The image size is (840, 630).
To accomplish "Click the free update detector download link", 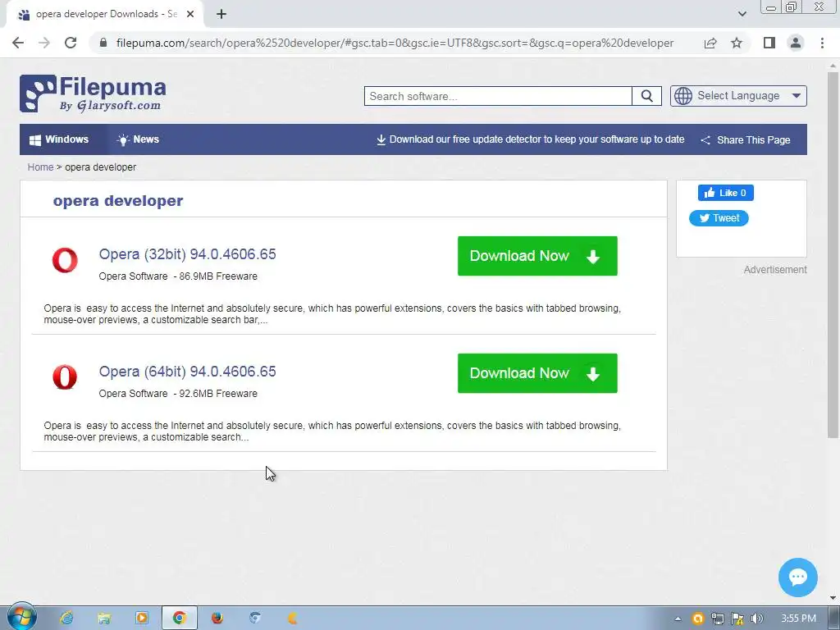I will coord(531,139).
